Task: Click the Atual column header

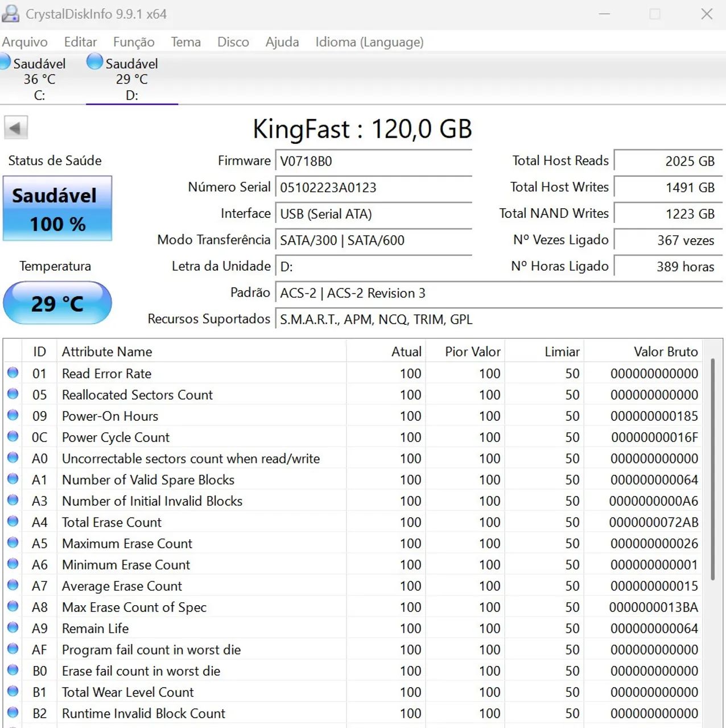Action: click(x=386, y=351)
